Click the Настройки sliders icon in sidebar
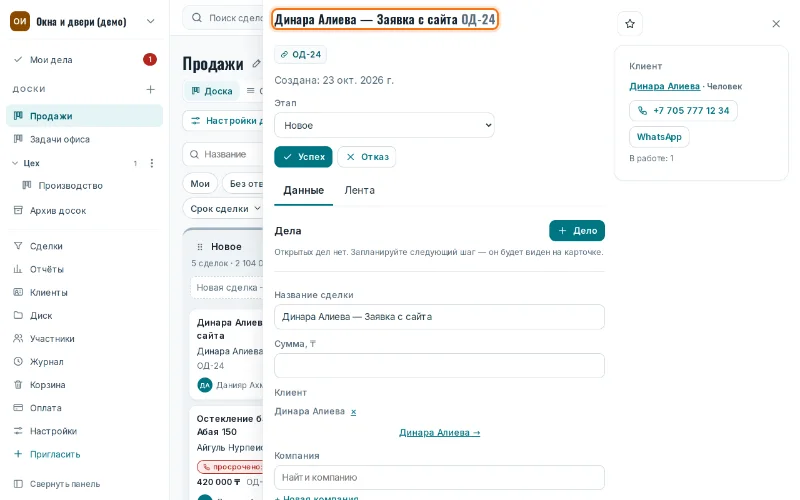 (x=18, y=431)
